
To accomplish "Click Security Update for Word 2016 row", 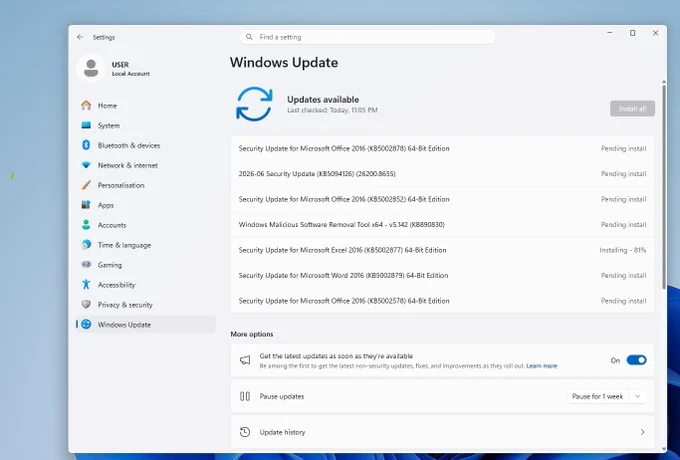I will (442, 275).
